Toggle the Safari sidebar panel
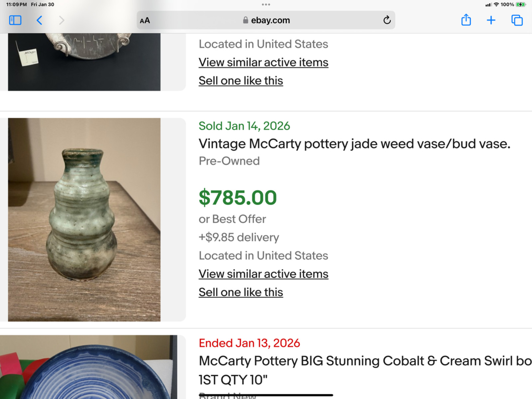 coord(15,20)
